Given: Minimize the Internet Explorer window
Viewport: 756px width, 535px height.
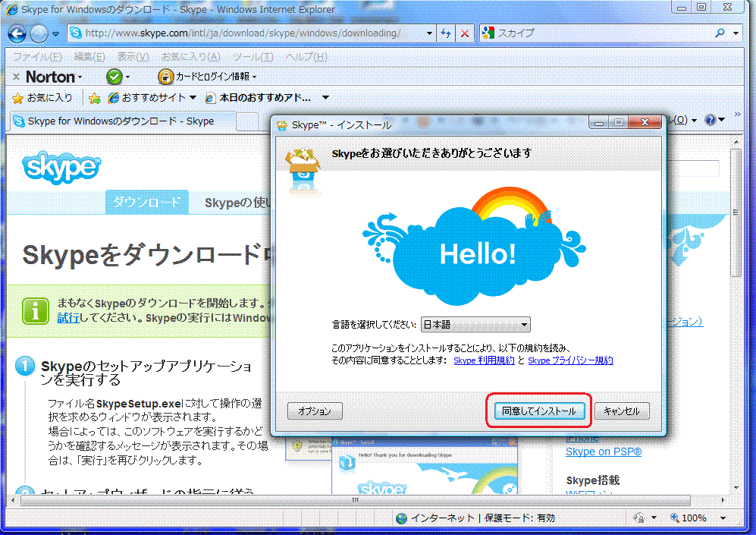Looking at the screenshot, I should (681, 8).
